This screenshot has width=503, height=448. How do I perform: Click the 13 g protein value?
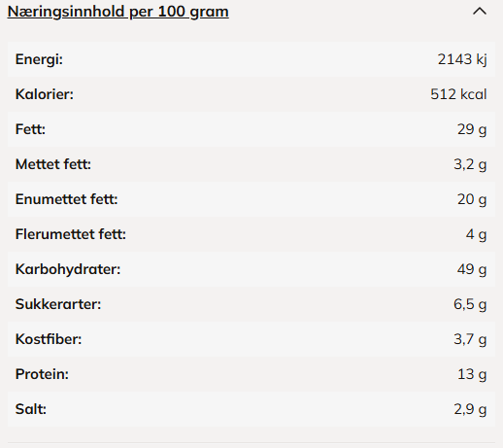click(x=472, y=374)
